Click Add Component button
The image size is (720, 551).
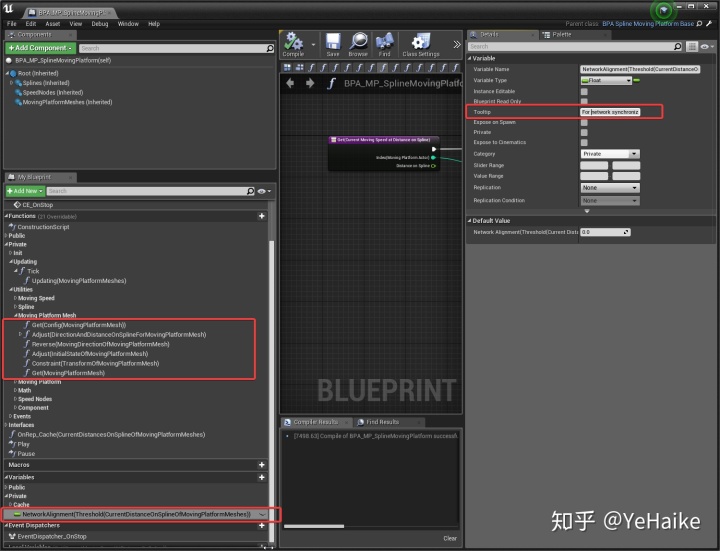pos(40,48)
